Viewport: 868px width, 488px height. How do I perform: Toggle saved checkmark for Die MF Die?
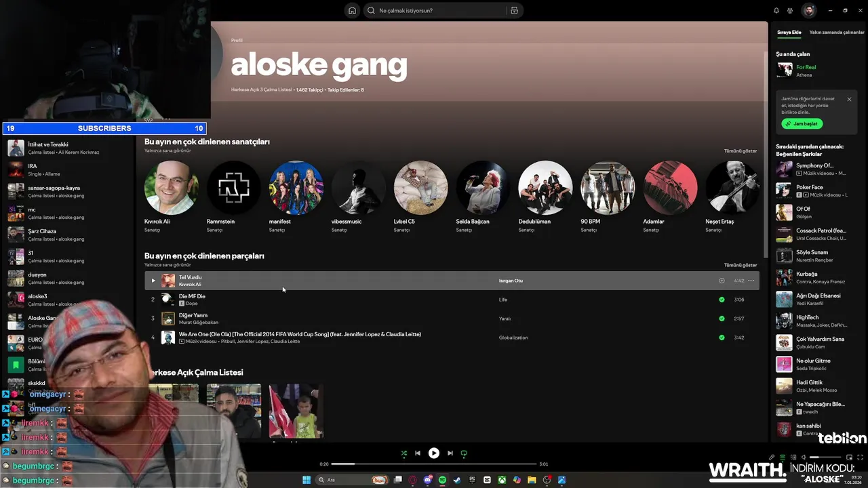coord(722,300)
